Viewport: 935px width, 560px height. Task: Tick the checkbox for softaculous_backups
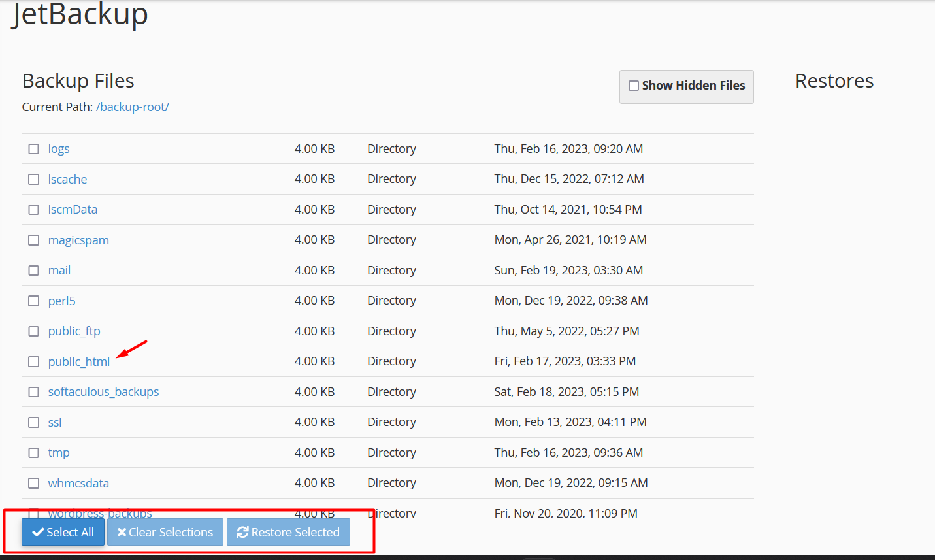click(x=33, y=391)
